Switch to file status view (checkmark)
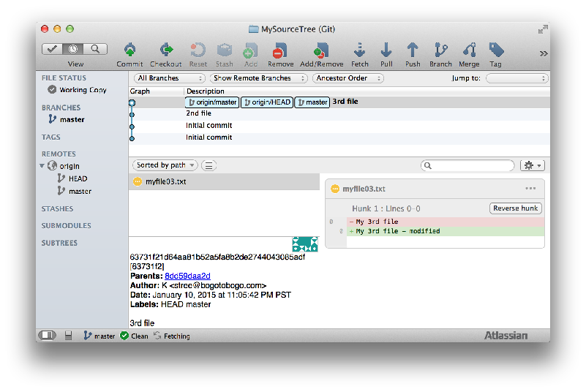Viewport: 586px width, 392px height. [x=52, y=49]
